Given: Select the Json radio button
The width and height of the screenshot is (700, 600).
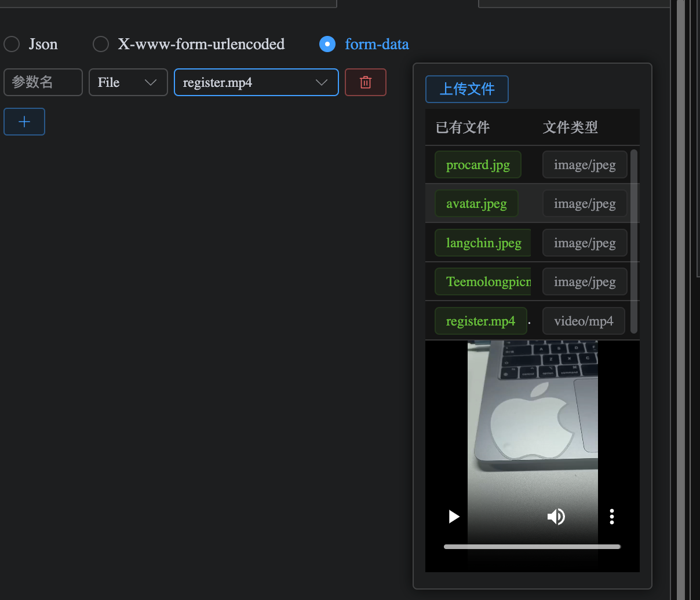Looking at the screenshot, I should pos(12,44).
